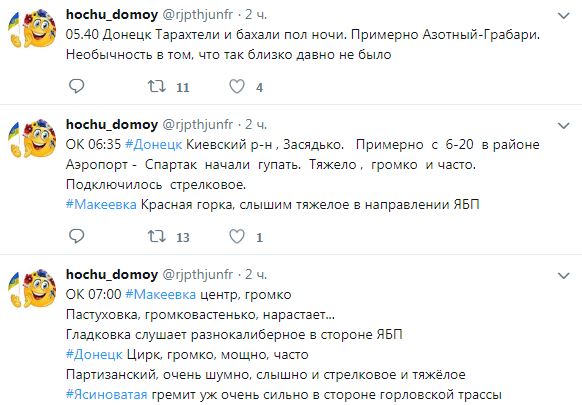The width and height of the screenshot is (582, 405).
Task: Open avatar of the first hochu_domoy tweet
Action: point(32,29)
